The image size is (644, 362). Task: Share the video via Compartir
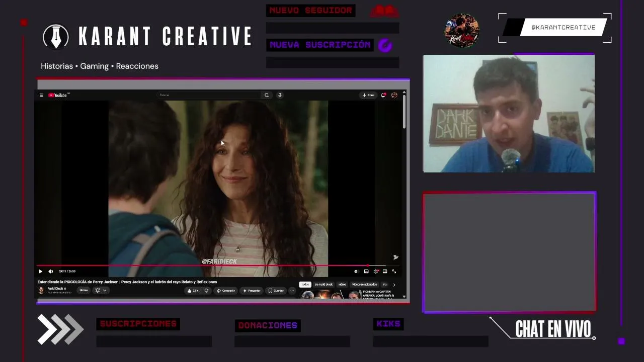[x=225, y=291]
